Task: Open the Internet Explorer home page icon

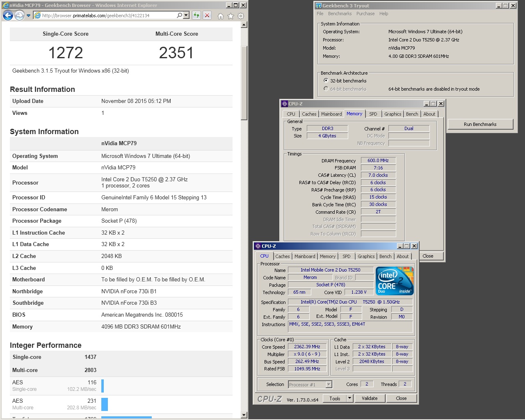Action: (x=220, y=16)
